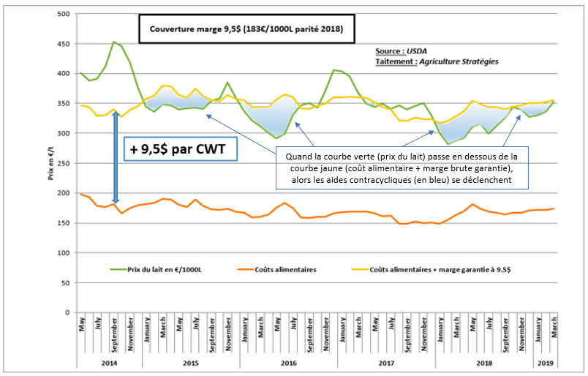Click the year label 2019
Image resolution: width=588 pixels, height=376 pixels.
coord(546,364)
